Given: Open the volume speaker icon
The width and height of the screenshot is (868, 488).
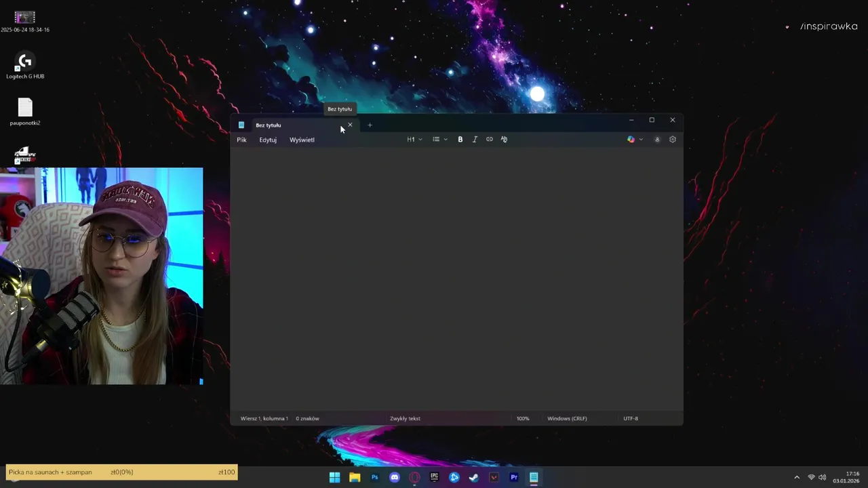Looking at the screenshot, I should coord(823,478).
